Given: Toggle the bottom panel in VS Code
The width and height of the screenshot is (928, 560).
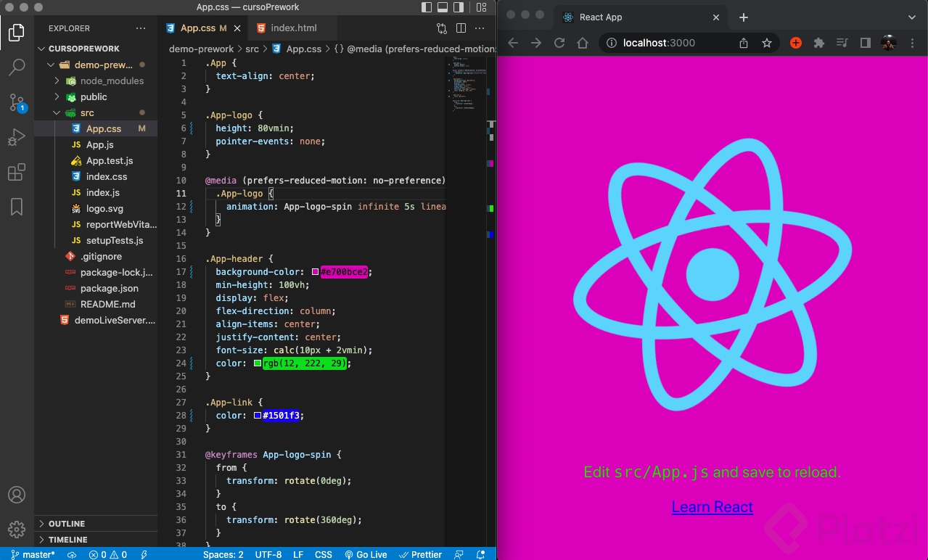Looking at the screenshot, I should tap(443, 7).
